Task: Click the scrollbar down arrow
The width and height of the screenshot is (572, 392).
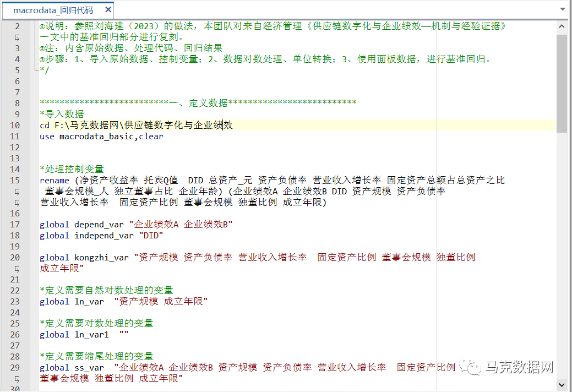Action: (x=562, y=384)
